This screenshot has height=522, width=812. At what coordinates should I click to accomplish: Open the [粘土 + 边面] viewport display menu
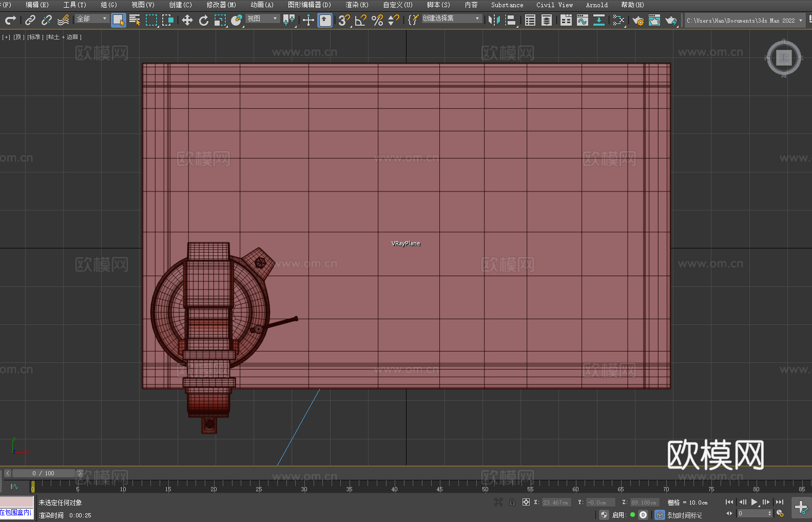64,37
